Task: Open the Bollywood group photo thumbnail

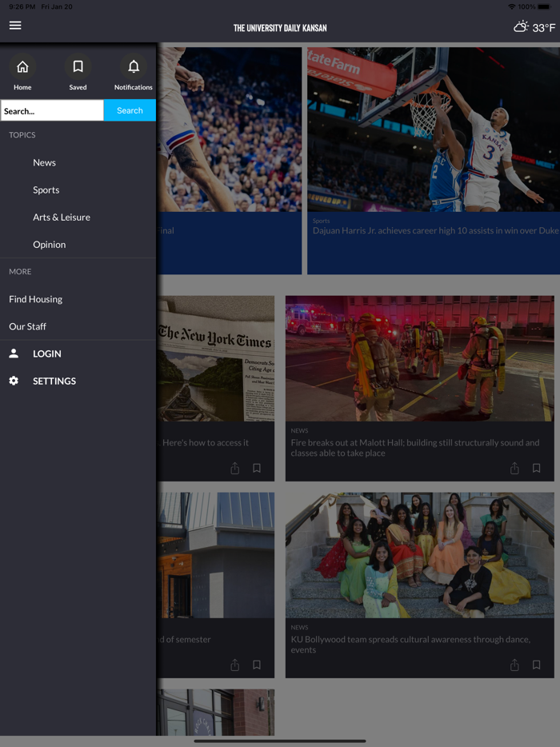Action: tap(419, 555)
